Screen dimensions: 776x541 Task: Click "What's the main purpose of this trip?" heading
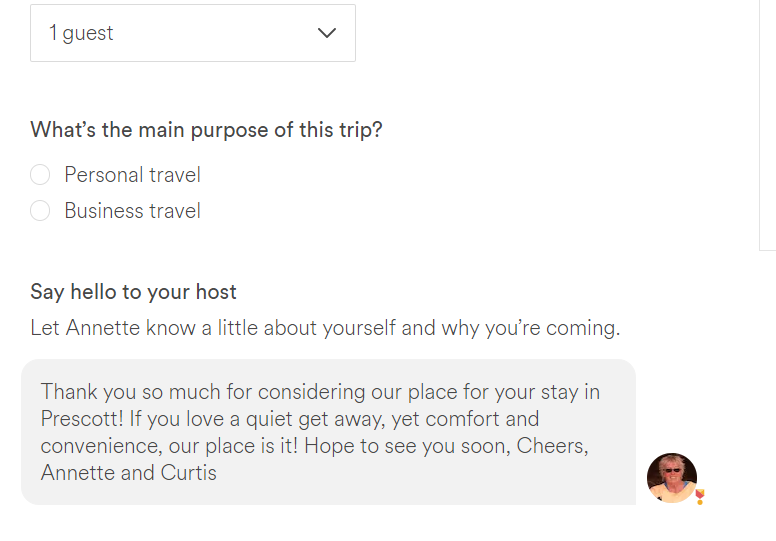click(206, 130)
